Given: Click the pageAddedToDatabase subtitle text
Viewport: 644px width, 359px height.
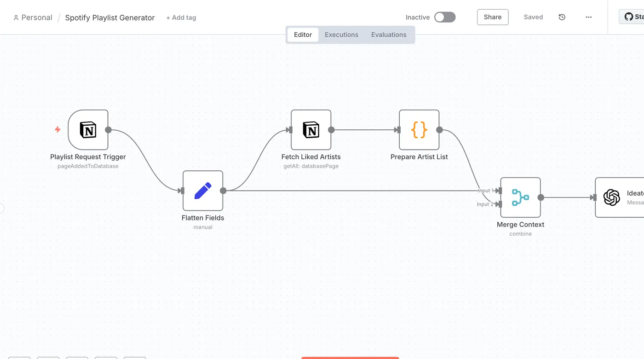Looking at the screenshot, I should tap(88, 166).
